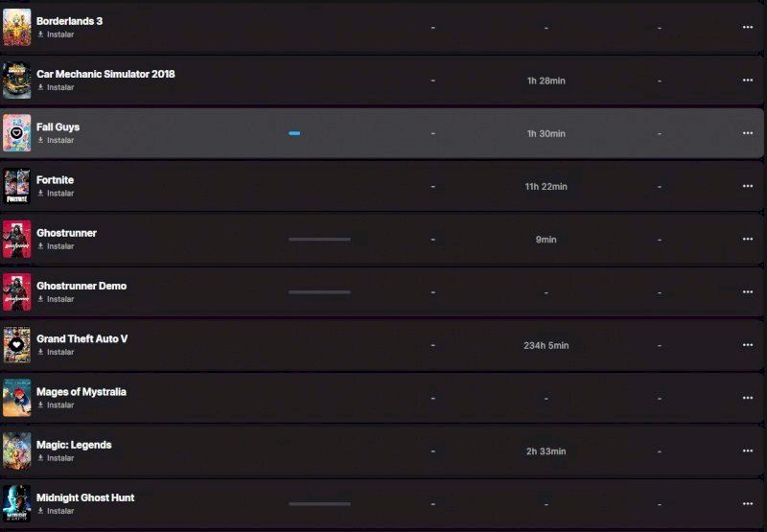Click the ellipsis icon for Mages of Mystralia

coord(748,398)
